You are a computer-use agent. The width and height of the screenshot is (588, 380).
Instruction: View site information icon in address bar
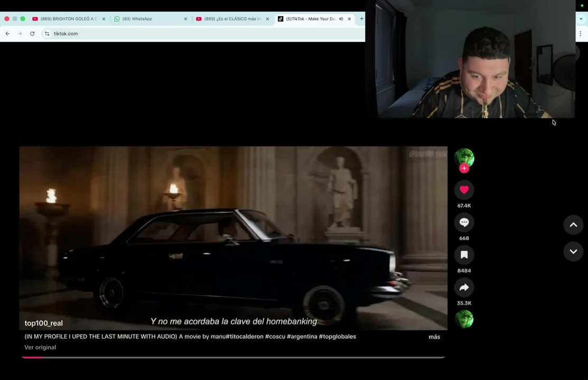pyautogui.click(x=47, y=34)
